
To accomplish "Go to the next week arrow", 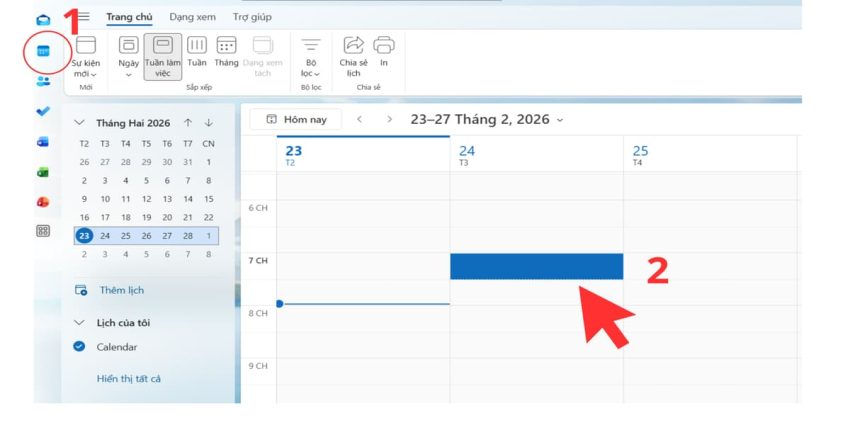I will tap(389, 119).
